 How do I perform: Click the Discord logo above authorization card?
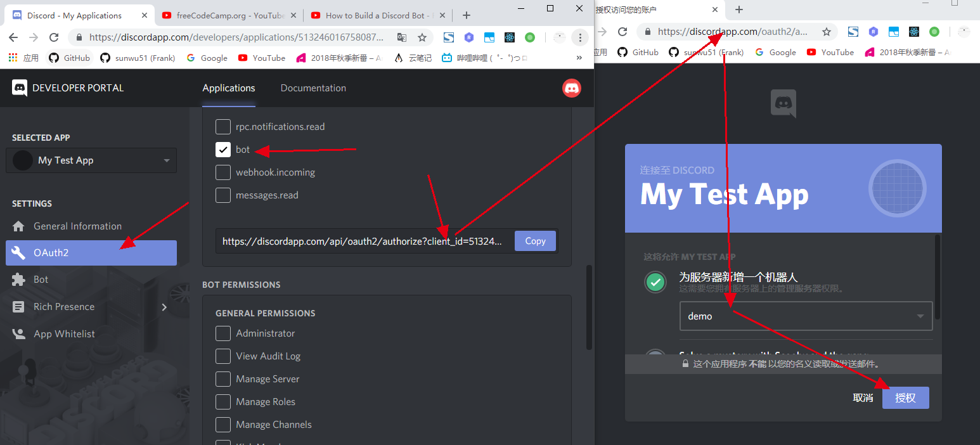click(783, 104)
